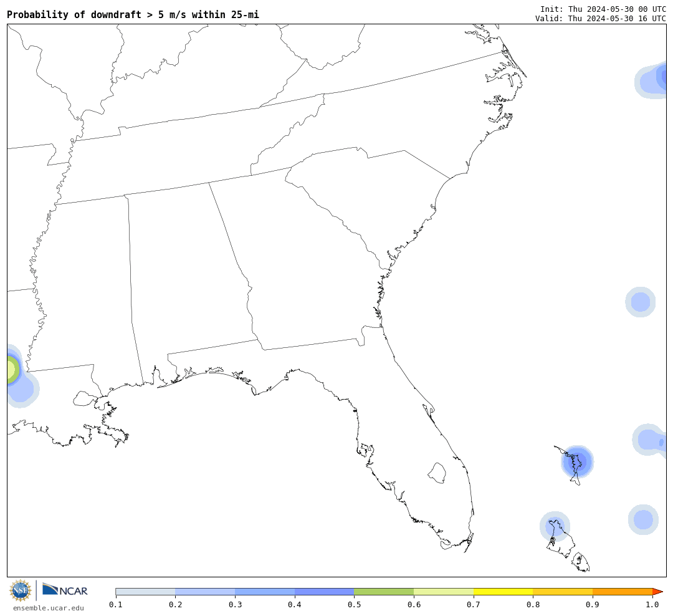Click the Init time line of text

pyautogui.click(x=603, y=9)
